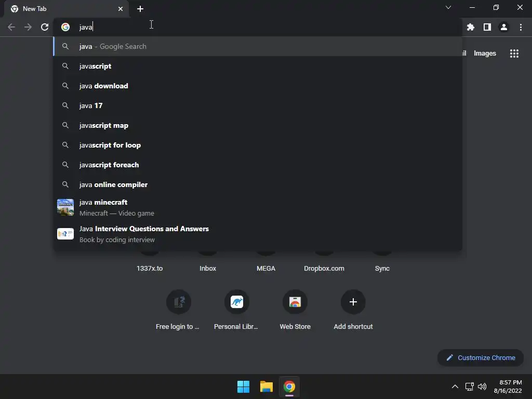532x399 pixels.
Task: Click the Minecraft thumbnail image
Action: [x=65, y=207]
